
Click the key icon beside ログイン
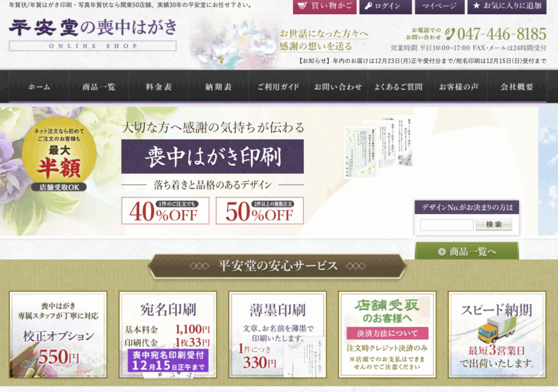[369, 7]
